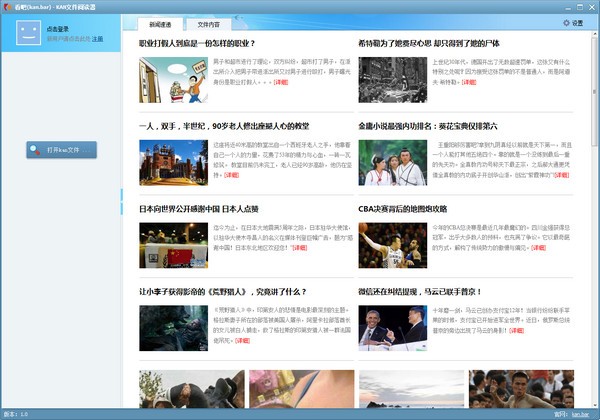Open headline 职业打假人到底是一份怎样的职业

point(197,44)
